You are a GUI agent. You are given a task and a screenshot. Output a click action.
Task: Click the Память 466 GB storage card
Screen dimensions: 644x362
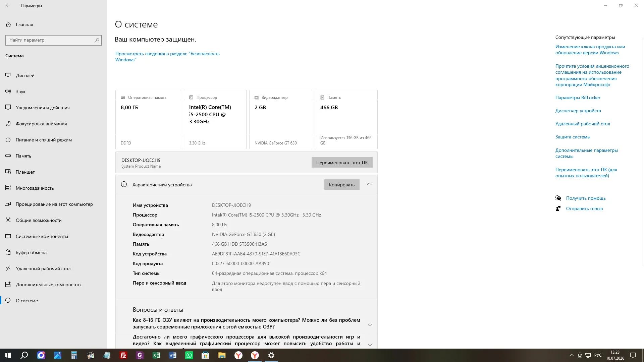coord(346,119)
